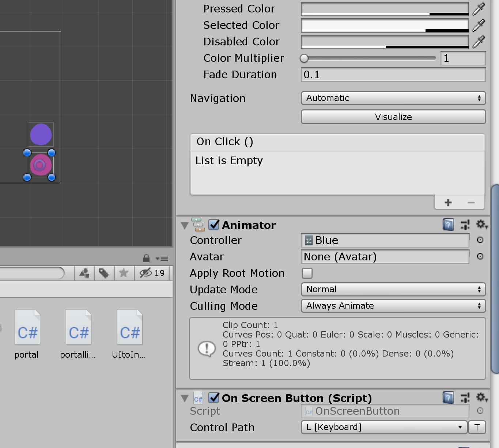
Task: Click the Project panel lock icon
Action: [146, 258]
